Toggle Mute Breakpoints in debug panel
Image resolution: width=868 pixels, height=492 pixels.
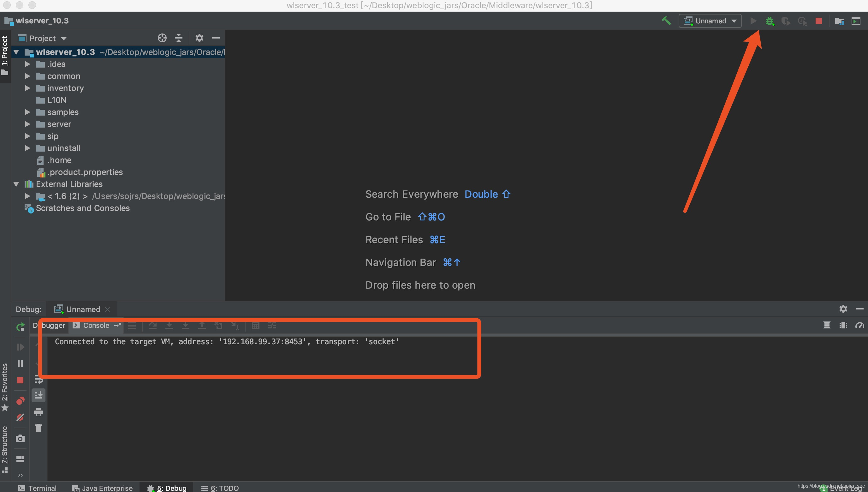(20, 417)
